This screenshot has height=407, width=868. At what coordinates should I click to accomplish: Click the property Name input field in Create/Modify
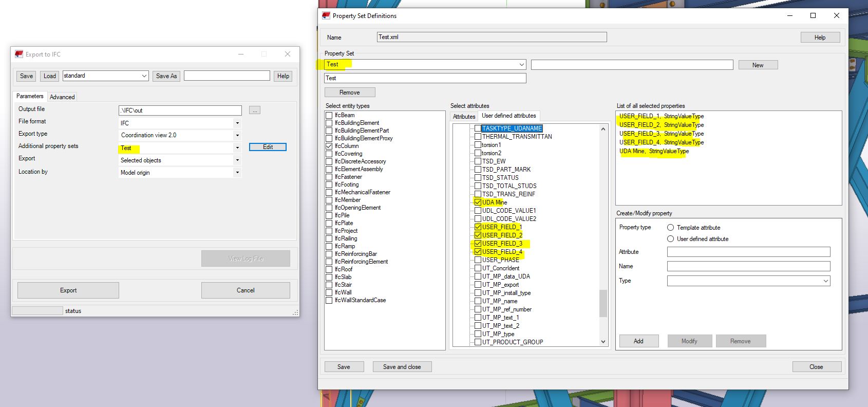[x=748, y=266]
